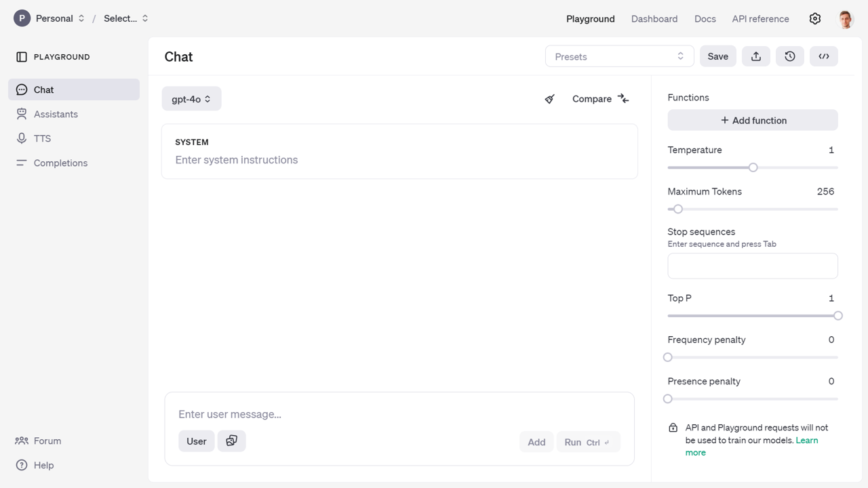Viewport: 868px width, 488px height.
Task: Collapse sidebar via Playground panel icon
Action: tap(22, 57)
